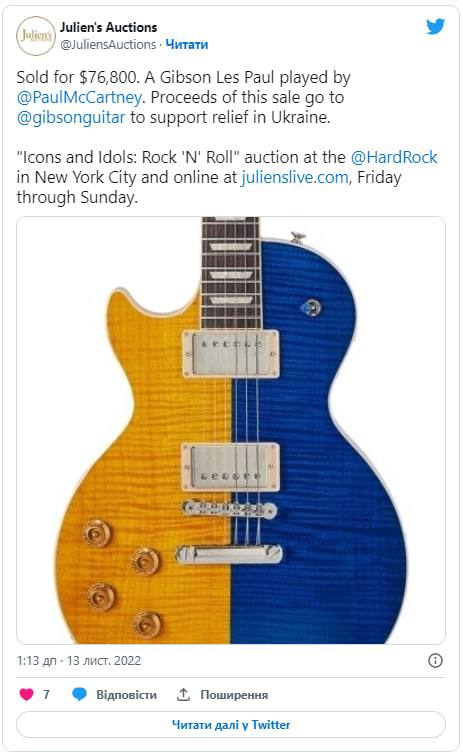Visit julienslive.com link
The image size is (463, 752).
(x=295, y=177)
